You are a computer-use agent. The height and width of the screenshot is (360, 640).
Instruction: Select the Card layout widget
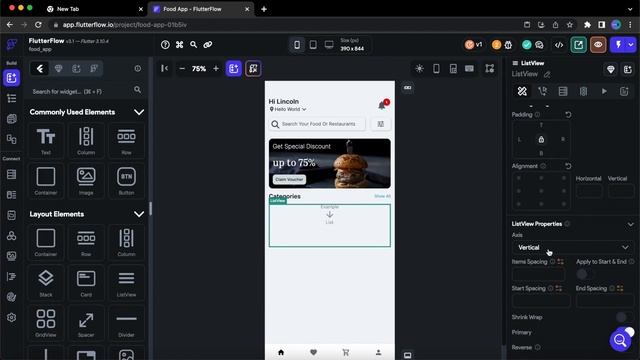86,283
